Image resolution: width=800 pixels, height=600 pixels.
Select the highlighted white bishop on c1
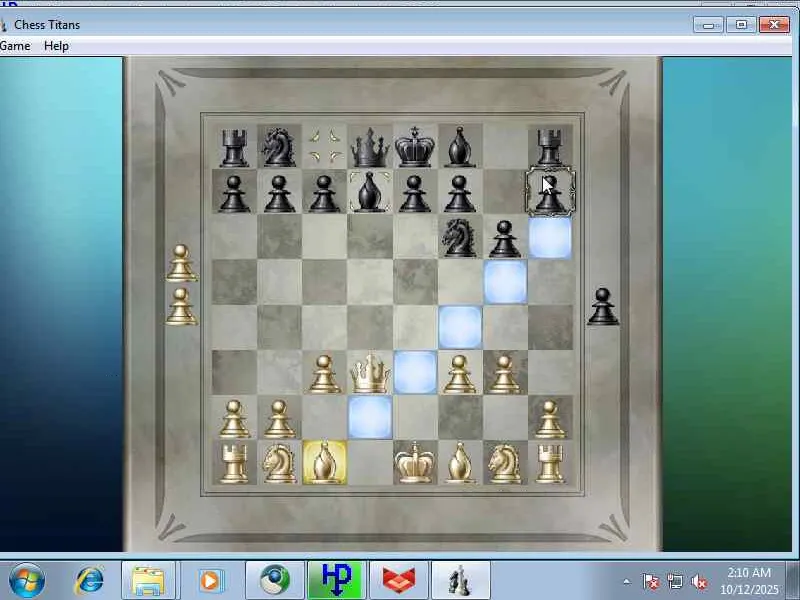point(324,463)
